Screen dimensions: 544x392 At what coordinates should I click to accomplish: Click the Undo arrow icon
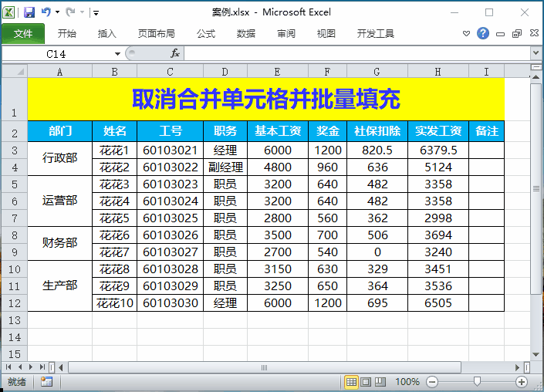pos(46,12)
